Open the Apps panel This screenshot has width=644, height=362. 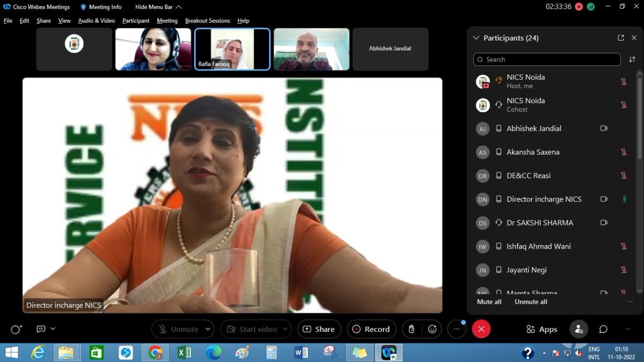point(541,329)
